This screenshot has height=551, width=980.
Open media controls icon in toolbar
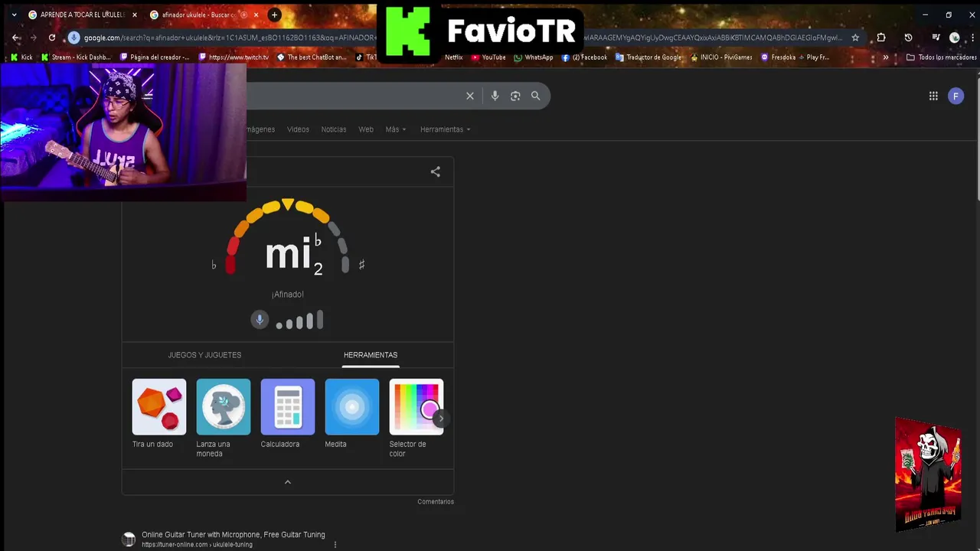(x=936, y=37)
